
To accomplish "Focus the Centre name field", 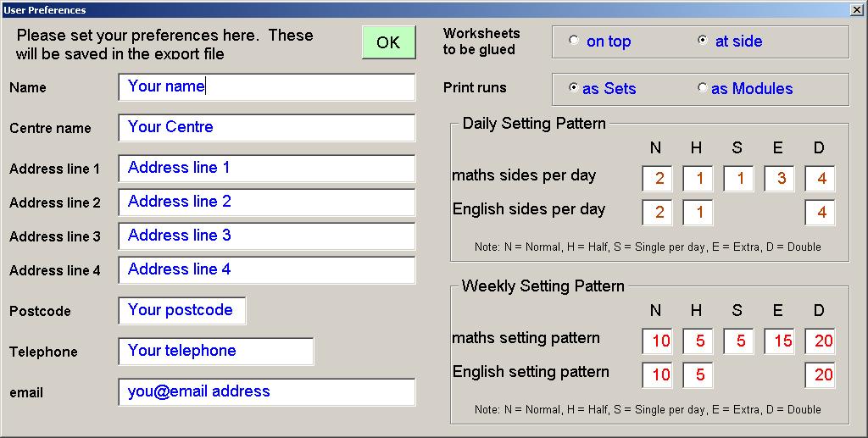I will [267, 128].
